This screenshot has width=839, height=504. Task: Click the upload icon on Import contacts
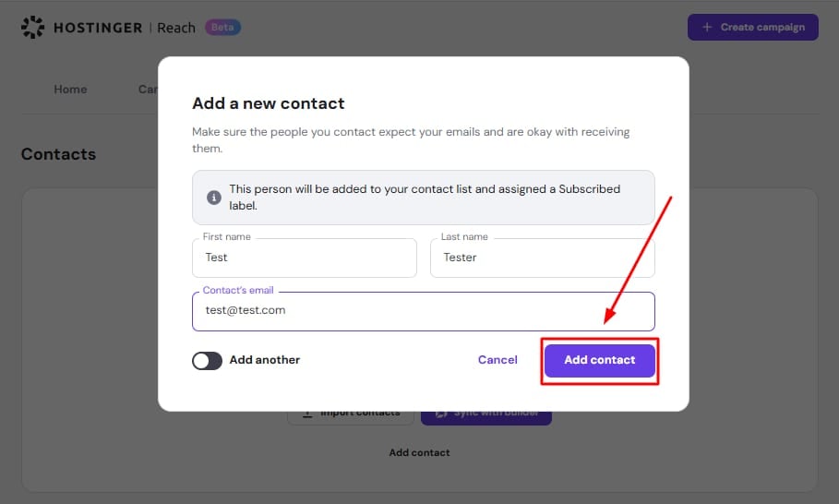tap(307, 414)
